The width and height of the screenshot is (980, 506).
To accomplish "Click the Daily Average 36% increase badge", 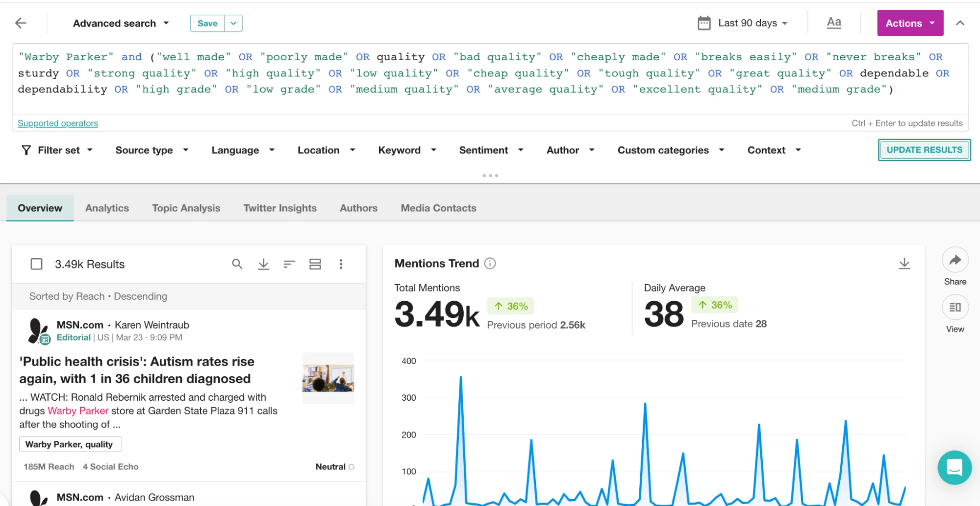I will click(715, 305).
